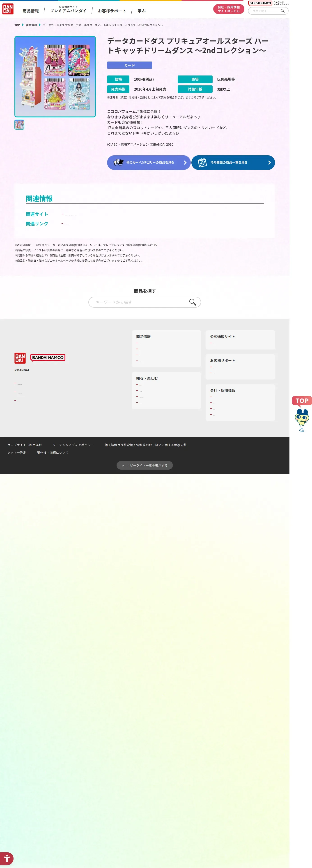312x868 pixels.
Task: Click the footer BANDAI red logo
Action: pos(20,358)
